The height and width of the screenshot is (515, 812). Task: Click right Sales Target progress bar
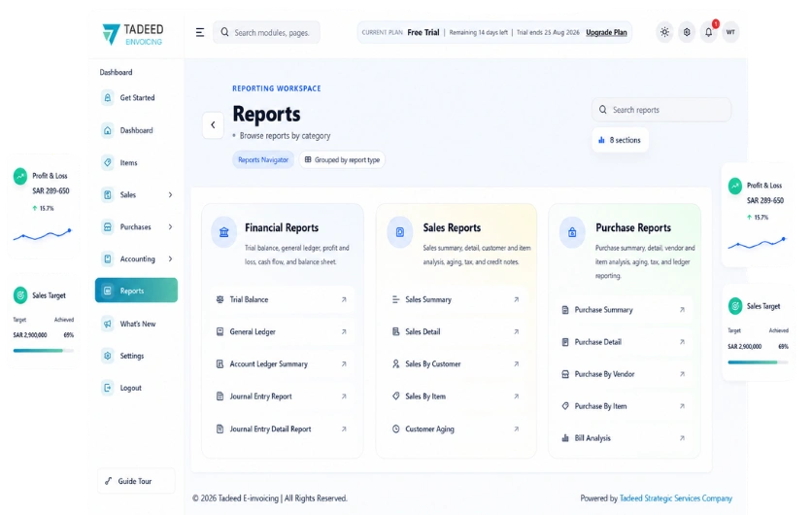click(758, 362)
